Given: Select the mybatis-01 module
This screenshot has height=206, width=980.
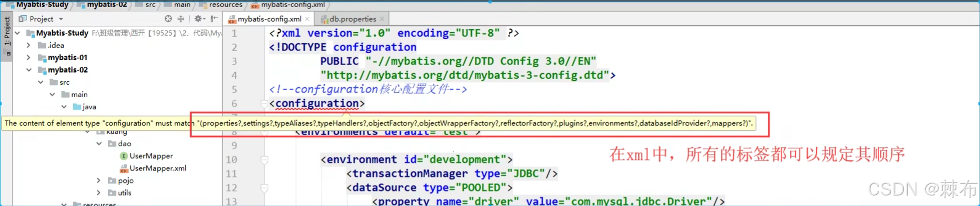Looking at the screenshot, I should (68, 58).
